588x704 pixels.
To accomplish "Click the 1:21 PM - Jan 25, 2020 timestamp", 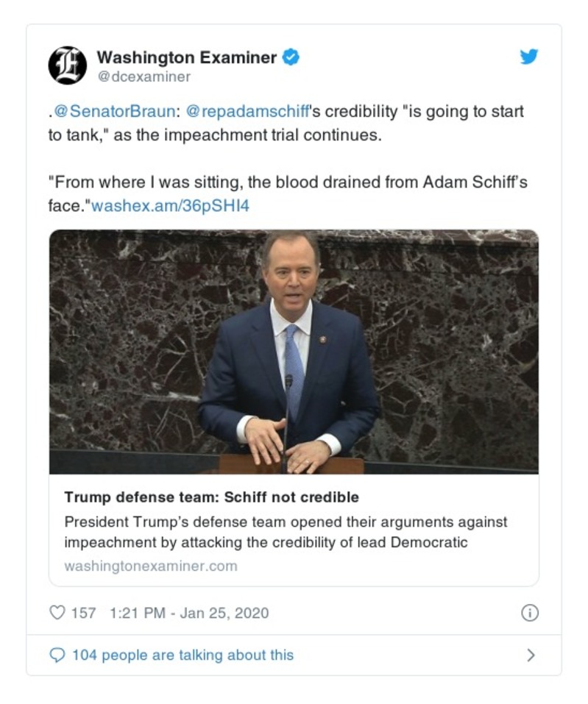I will coord(188,613).
